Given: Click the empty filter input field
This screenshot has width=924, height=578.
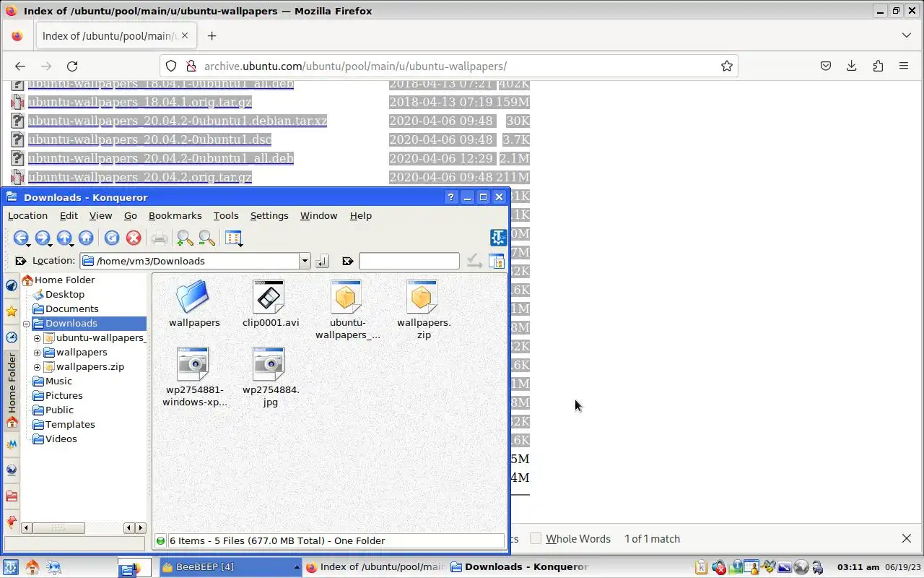Looking at the screenshot, I should point(409,261).
